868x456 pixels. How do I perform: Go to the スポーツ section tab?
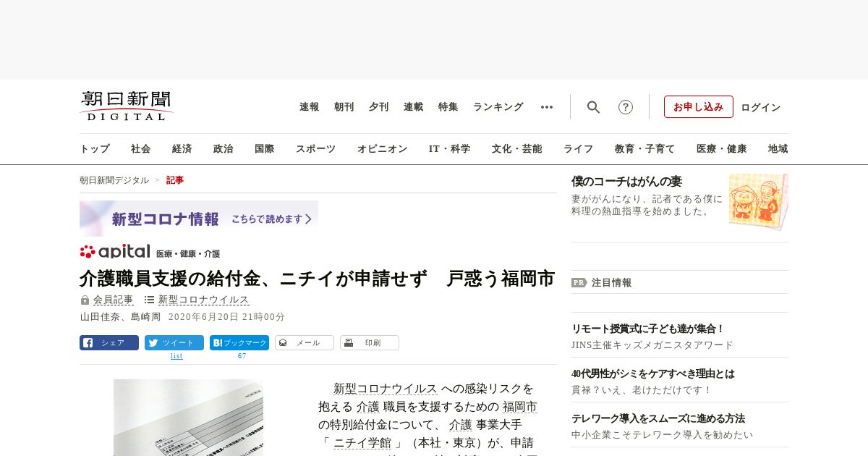click(x=315, y=149)
